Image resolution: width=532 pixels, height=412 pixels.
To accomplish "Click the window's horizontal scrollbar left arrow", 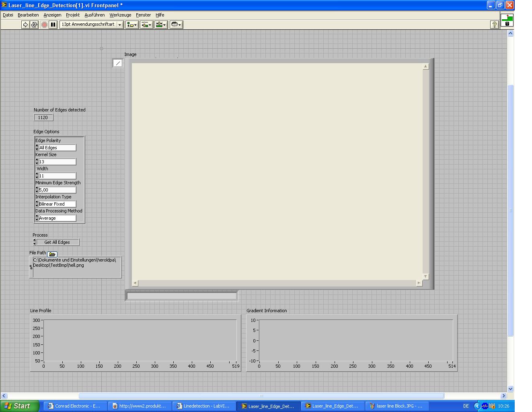I will [4, 396].
